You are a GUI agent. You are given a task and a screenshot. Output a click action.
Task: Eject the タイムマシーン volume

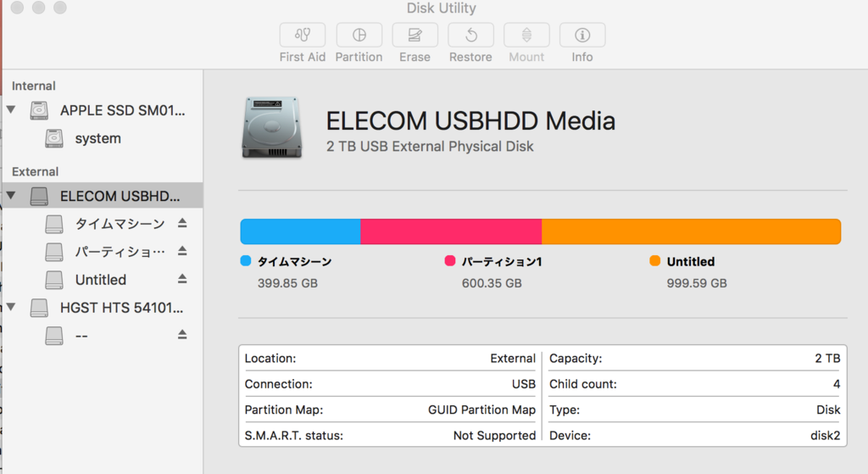pyautogui.click(x=182, y=223)
